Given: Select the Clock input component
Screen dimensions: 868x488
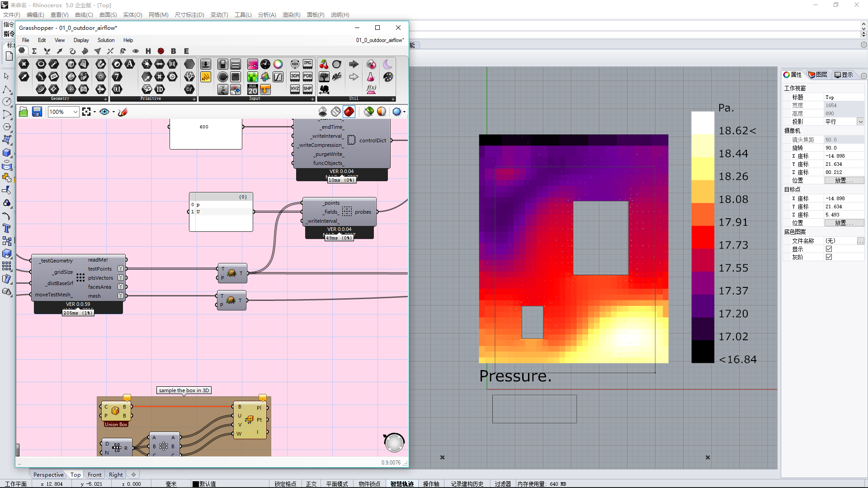Looking at the screenshot, I should coord(265,64).
